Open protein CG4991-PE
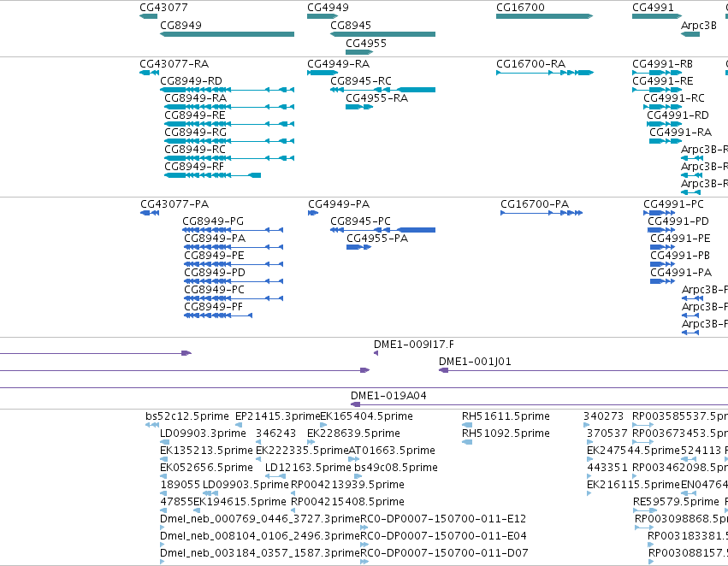728x566 pixels. click(x=680, y=239)
